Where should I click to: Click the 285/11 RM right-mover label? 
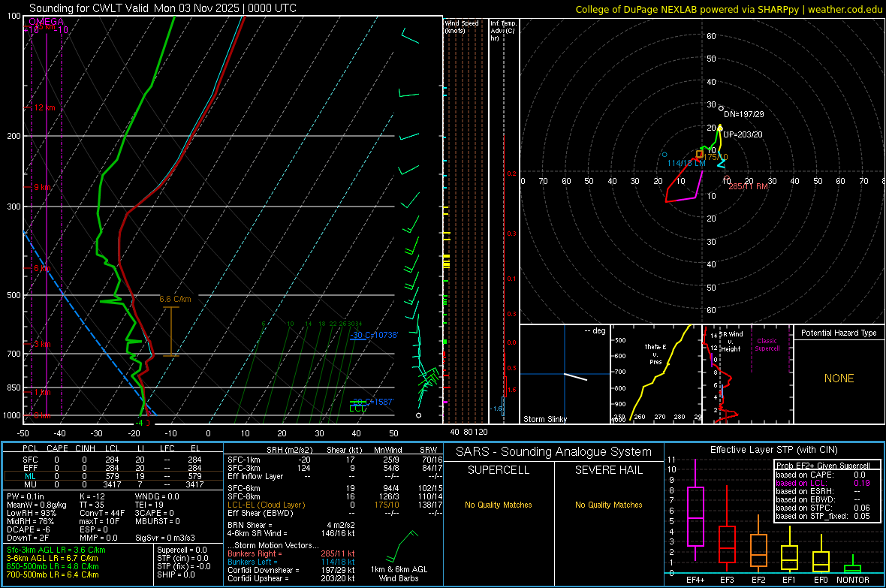[748, 186]
